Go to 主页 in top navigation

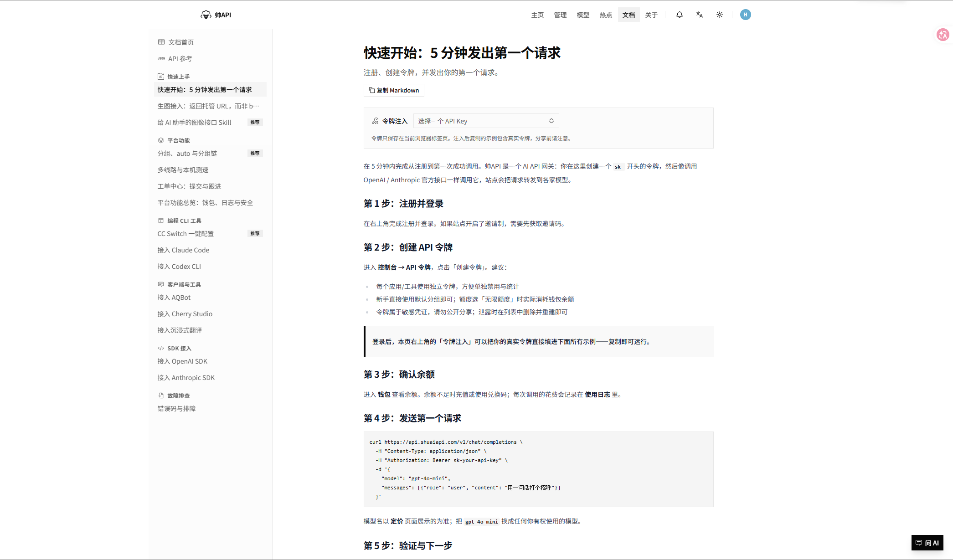[537, 15]
